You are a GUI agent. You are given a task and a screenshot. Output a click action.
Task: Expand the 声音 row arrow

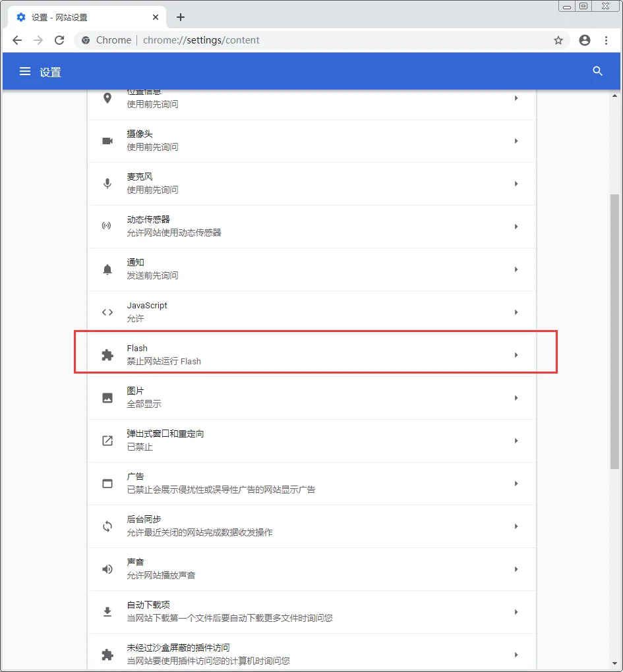click(x=516, y=570)
